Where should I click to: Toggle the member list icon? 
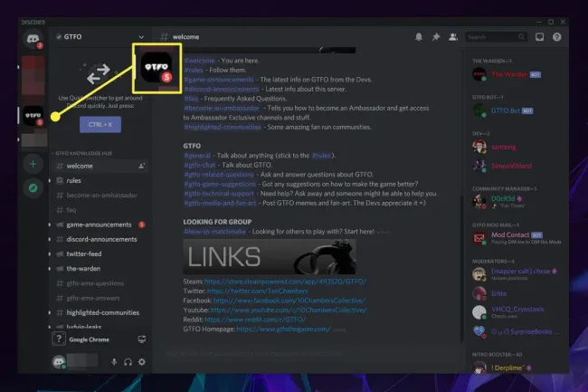coord(453,37)
